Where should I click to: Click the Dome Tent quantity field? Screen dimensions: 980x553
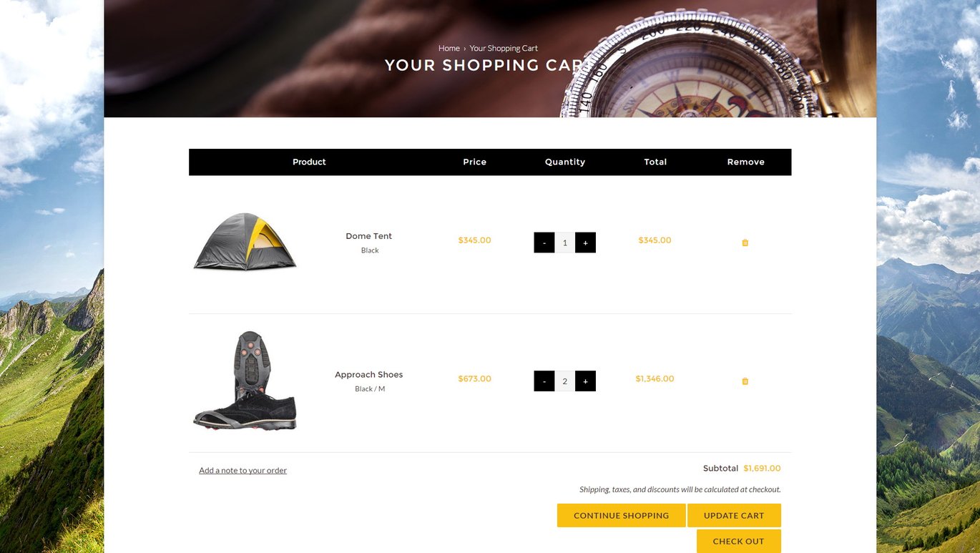564,243
